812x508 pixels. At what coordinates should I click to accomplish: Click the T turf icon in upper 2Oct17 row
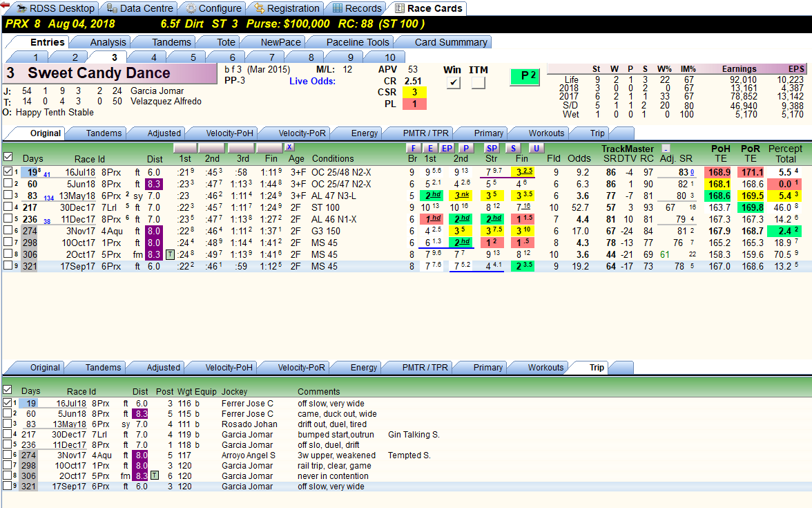(x=170, y=254)
